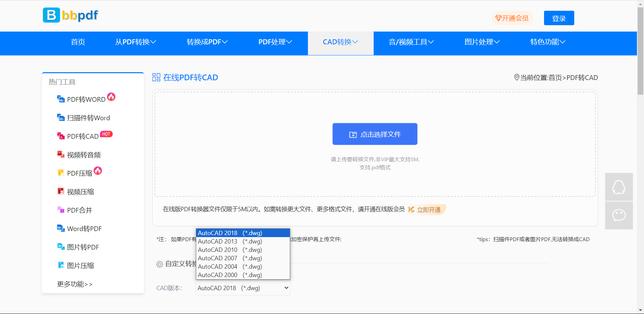Click the VIP icon beside 立即开通

coord(411,210)
